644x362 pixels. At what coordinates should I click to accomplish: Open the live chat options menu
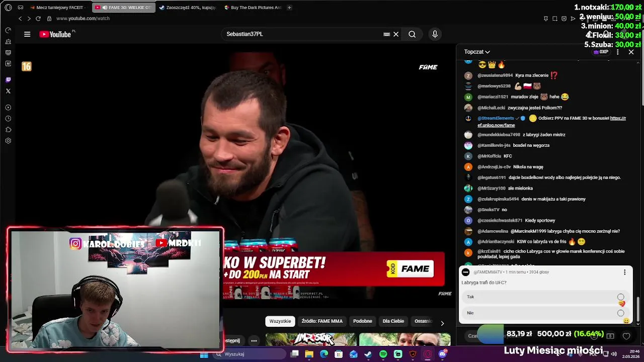click(x=618, y=52)
